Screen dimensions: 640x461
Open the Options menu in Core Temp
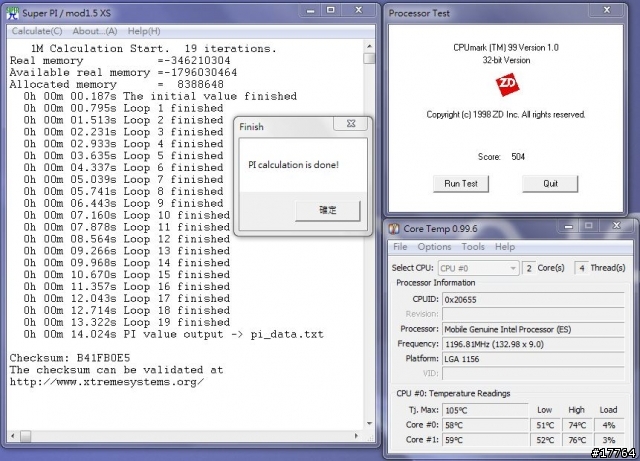[434, 247]
